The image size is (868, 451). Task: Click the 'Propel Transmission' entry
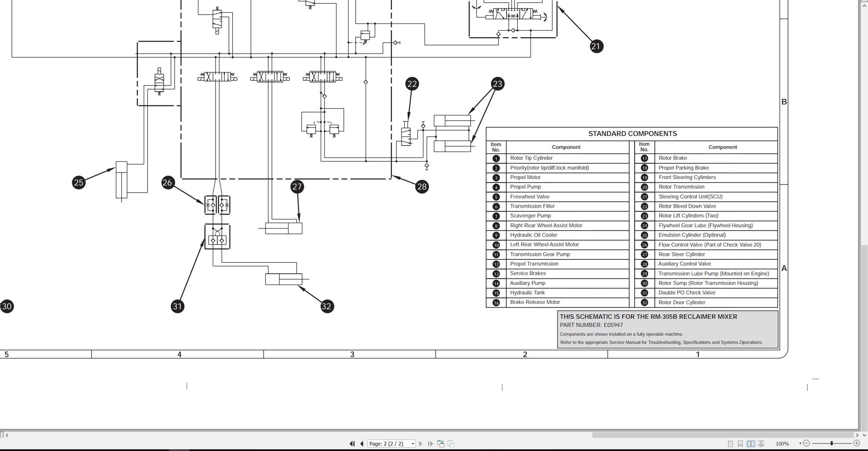(x=534, y=264)
